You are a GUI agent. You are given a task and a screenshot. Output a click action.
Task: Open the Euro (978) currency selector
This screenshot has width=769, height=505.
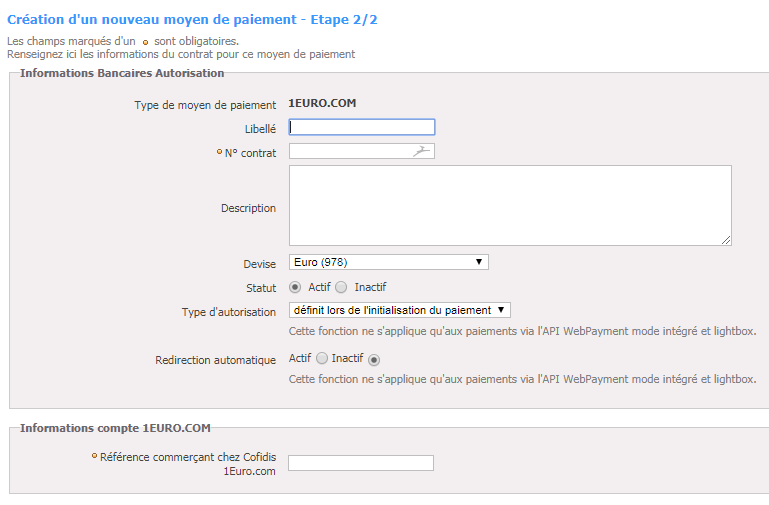388,262
